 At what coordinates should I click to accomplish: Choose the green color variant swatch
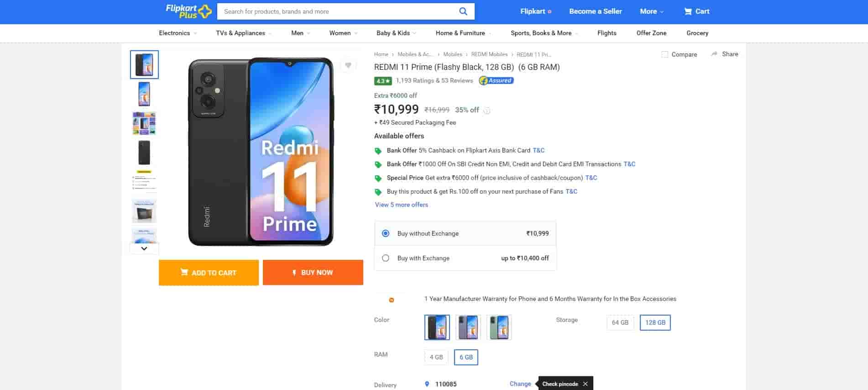(499, 327)
